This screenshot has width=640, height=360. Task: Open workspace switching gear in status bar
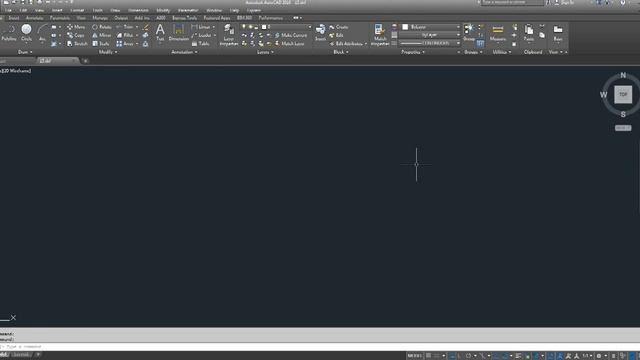(599, 356)
